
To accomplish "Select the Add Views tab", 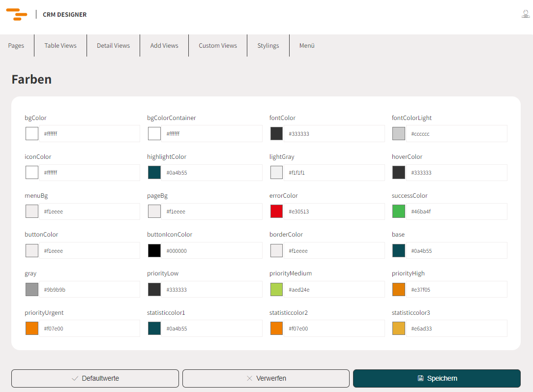I will (x=164, y=46).
